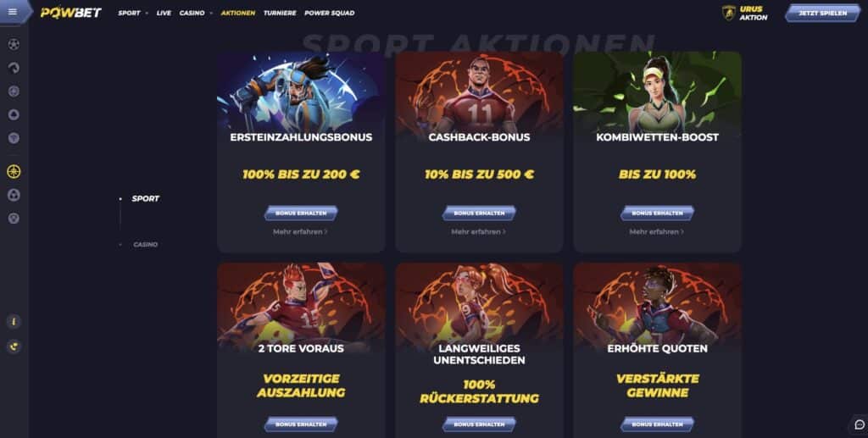Click the Urus Aktion car logo
This screenshot has width=868, height=438.
point(729,13)
